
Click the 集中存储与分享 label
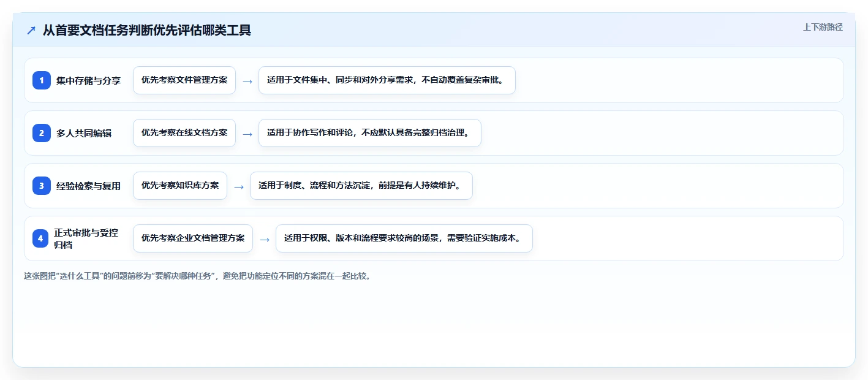coord(88,80)
